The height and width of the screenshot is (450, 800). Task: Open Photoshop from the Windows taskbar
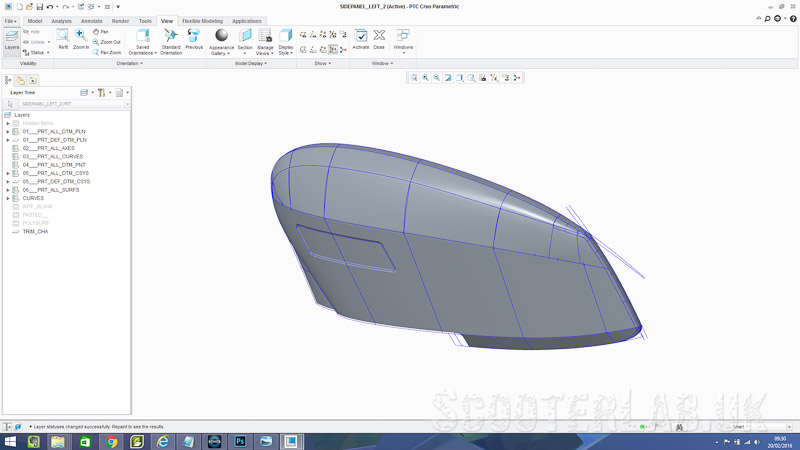point(240,441)
